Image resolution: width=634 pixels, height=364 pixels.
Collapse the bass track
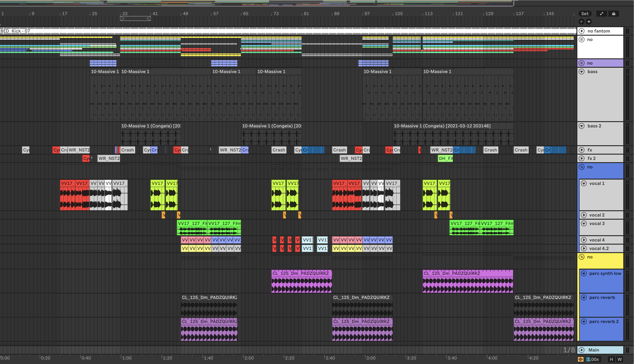pyautogui.click(x=582, y=72)
